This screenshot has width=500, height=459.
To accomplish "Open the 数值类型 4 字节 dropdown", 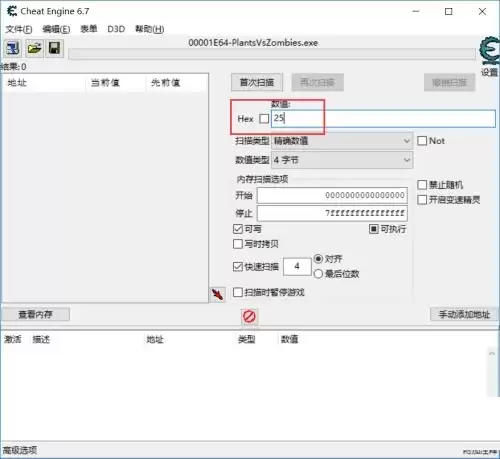I will (342, 160).
